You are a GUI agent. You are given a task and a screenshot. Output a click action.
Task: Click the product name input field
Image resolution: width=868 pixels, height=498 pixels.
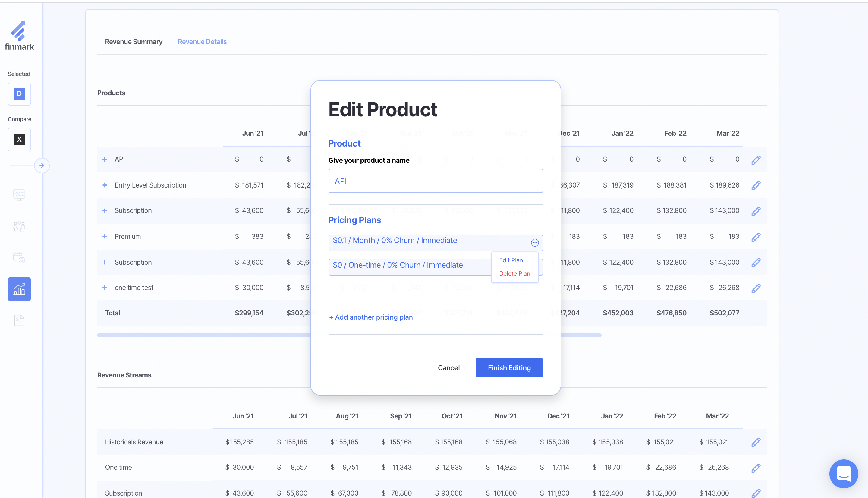click(435, 181)
